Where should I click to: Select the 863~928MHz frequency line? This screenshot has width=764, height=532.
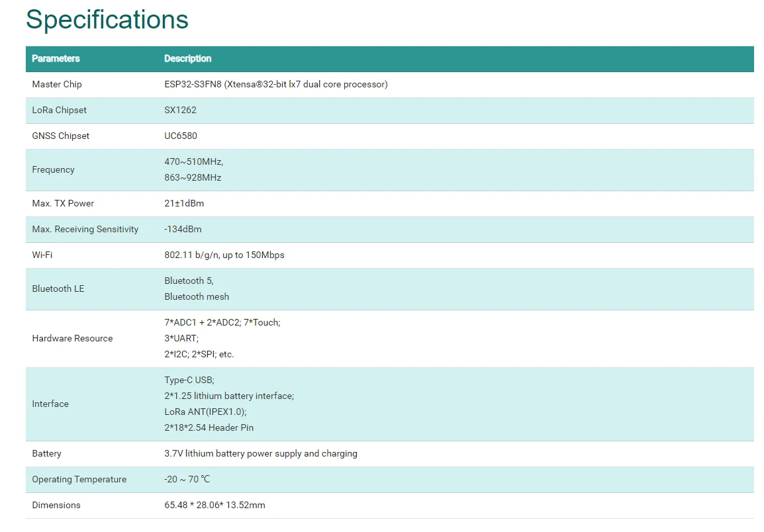193,178
